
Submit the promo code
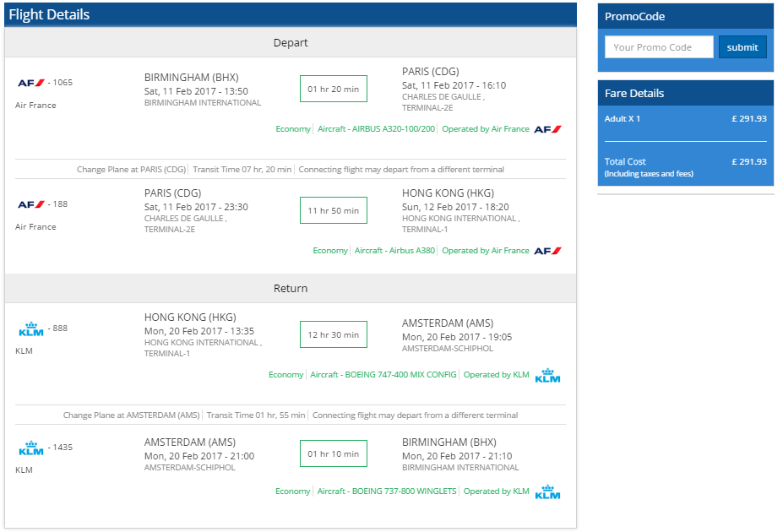(742, 47)
